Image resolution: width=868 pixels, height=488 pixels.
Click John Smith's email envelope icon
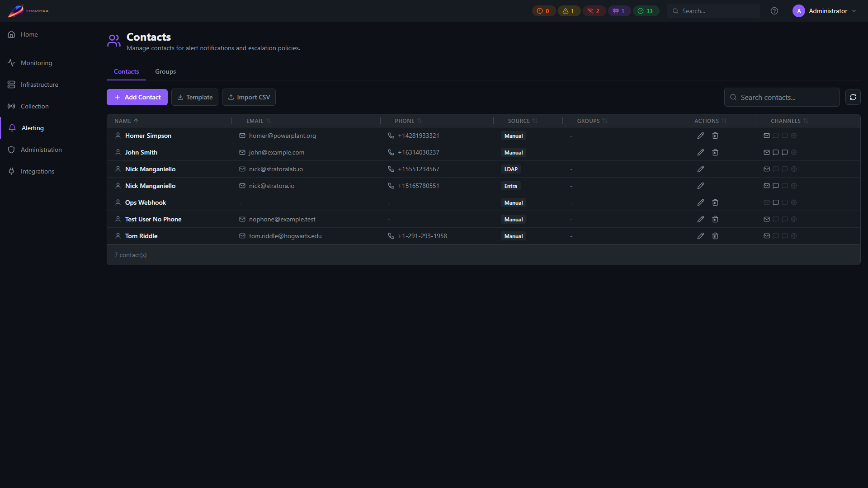tap(242, 152)
